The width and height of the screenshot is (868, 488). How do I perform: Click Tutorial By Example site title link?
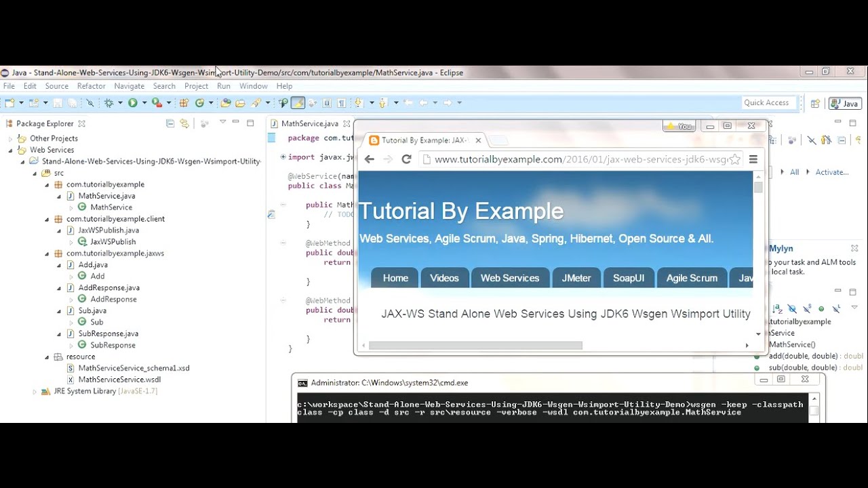461,211
